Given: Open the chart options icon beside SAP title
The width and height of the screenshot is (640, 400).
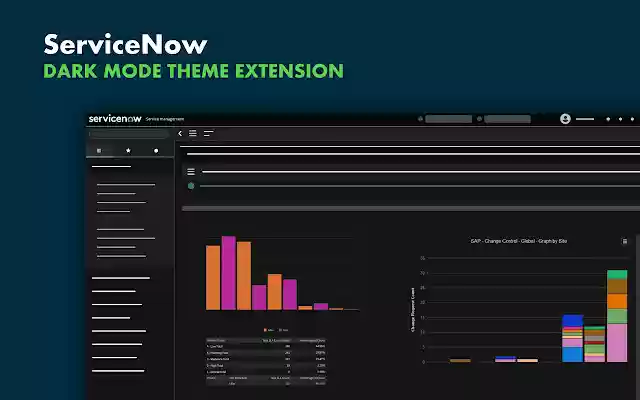Looking at the screenshot, I should [x=624, y=241].
